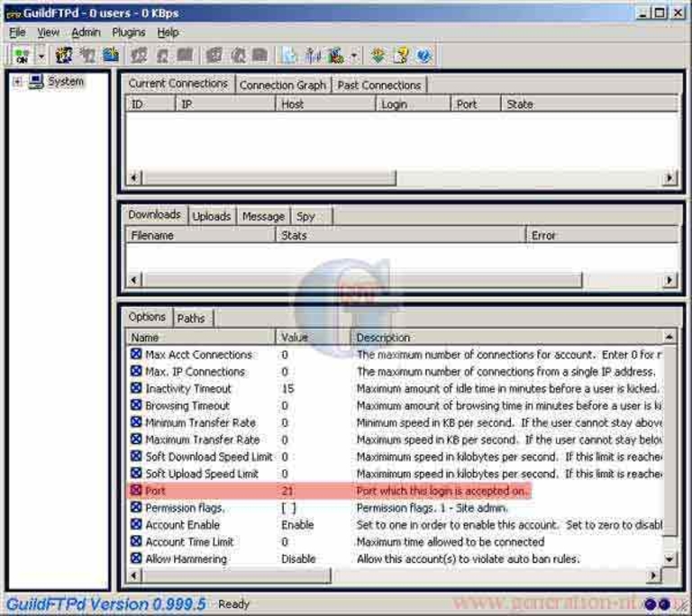
Task: Open the View menu
Action: 48,32
